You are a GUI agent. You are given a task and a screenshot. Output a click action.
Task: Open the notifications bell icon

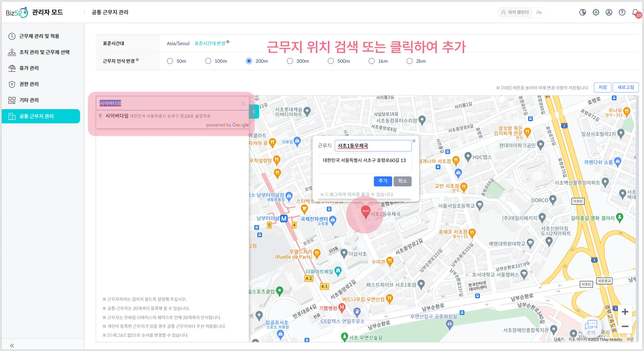636,13
